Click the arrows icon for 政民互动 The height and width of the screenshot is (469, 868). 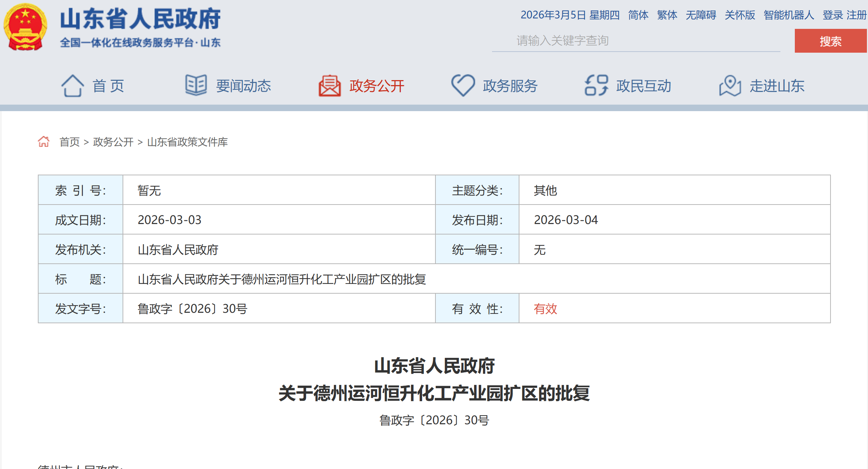pos(596,86)
